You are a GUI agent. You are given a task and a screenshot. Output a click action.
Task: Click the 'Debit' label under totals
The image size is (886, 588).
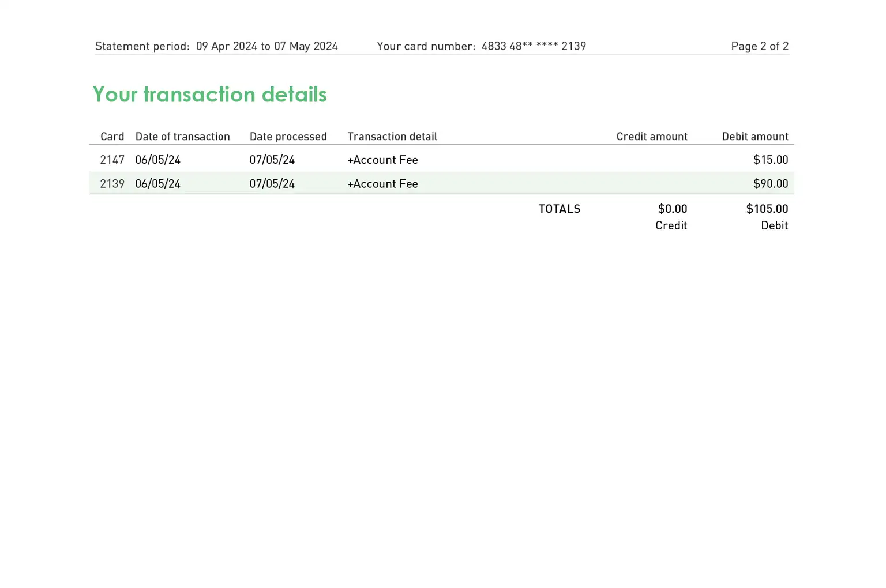(774, 225)
